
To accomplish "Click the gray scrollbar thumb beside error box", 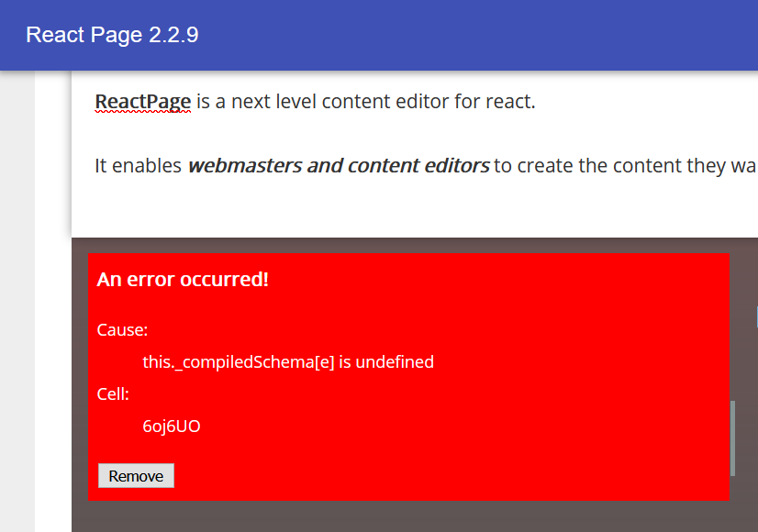I will click(733, 438).
